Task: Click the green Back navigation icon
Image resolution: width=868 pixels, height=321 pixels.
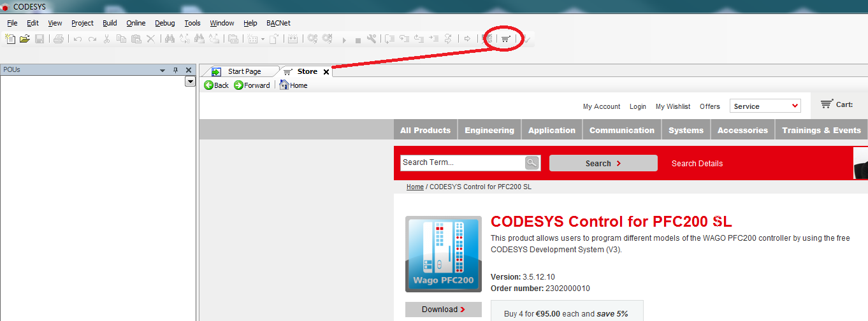Action: (208, 85)
